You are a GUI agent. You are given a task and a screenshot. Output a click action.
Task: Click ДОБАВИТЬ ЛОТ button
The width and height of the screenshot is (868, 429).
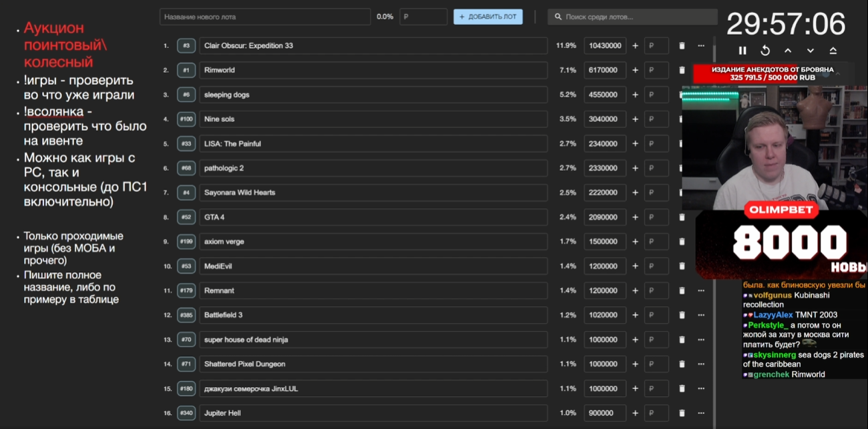(488, 17)
